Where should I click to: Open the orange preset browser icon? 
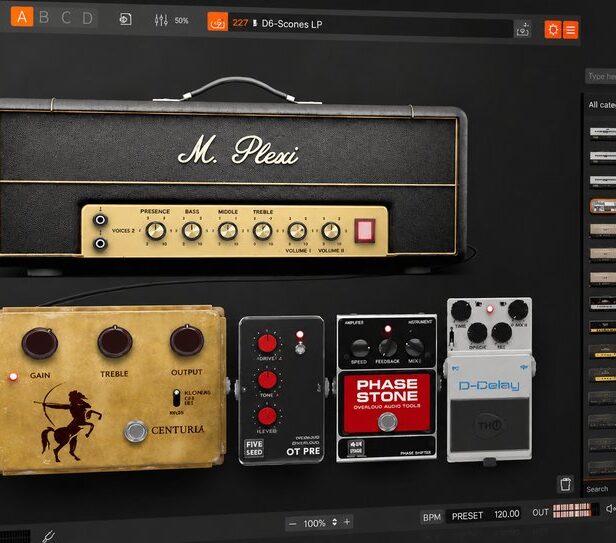[217, 22]
